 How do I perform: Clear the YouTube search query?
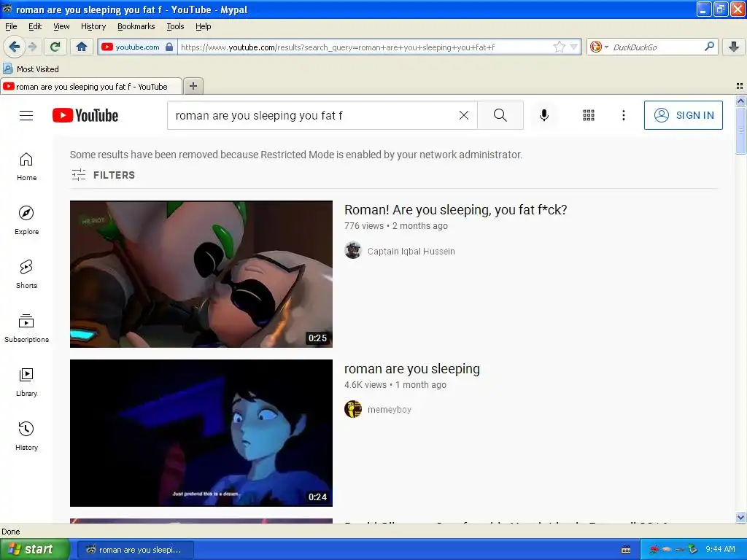click(463, 115)
